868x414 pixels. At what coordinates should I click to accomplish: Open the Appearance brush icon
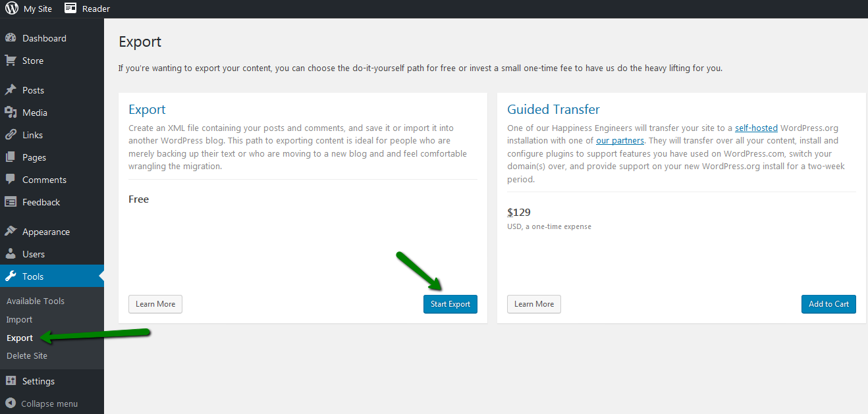pos(13,231)
